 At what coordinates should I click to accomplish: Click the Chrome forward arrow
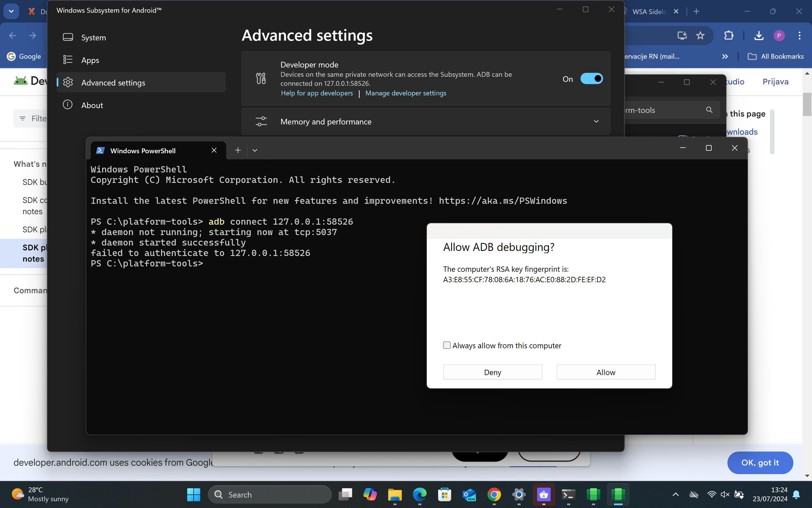(32, 36)
